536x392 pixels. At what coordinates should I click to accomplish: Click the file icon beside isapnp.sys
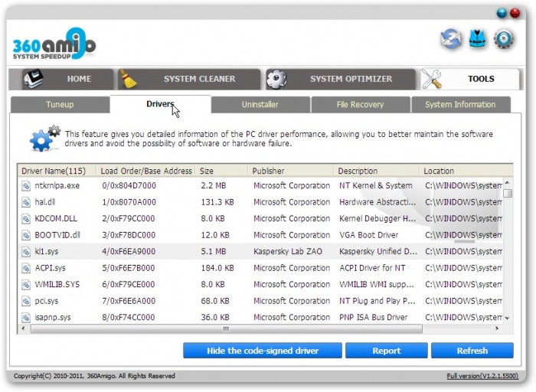[25, 318]
